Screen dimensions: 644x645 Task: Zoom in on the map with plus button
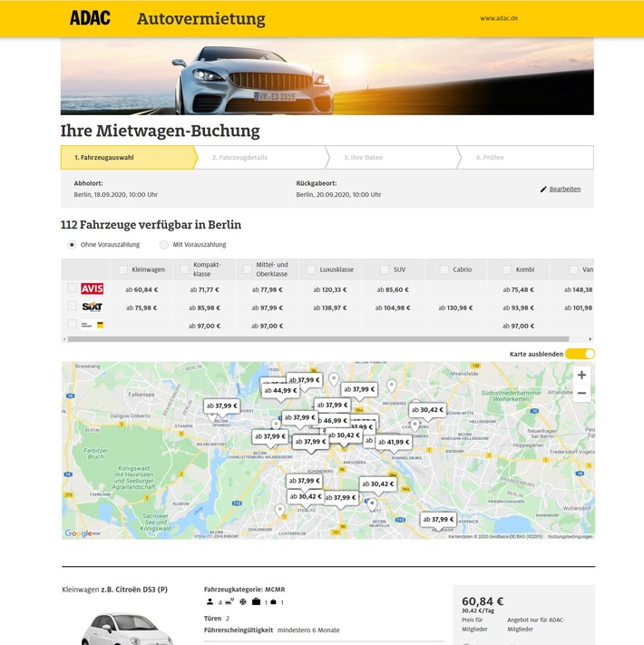tap(581, 375)
